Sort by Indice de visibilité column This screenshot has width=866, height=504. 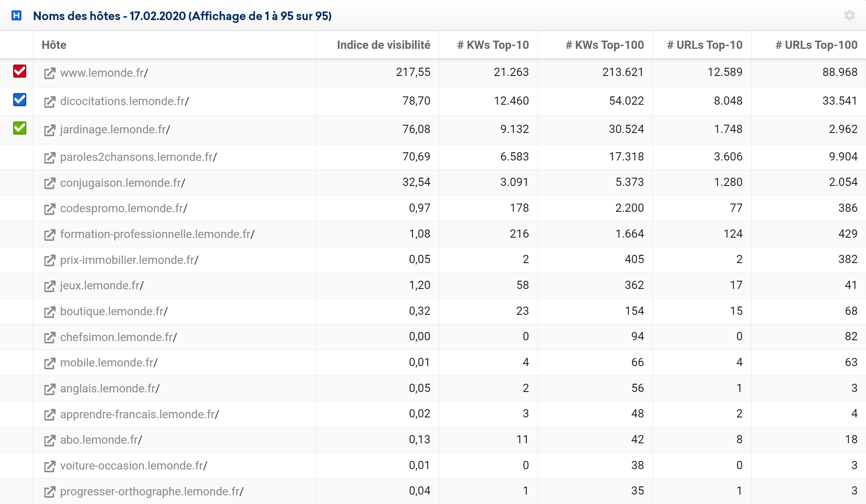pos(383,45)
